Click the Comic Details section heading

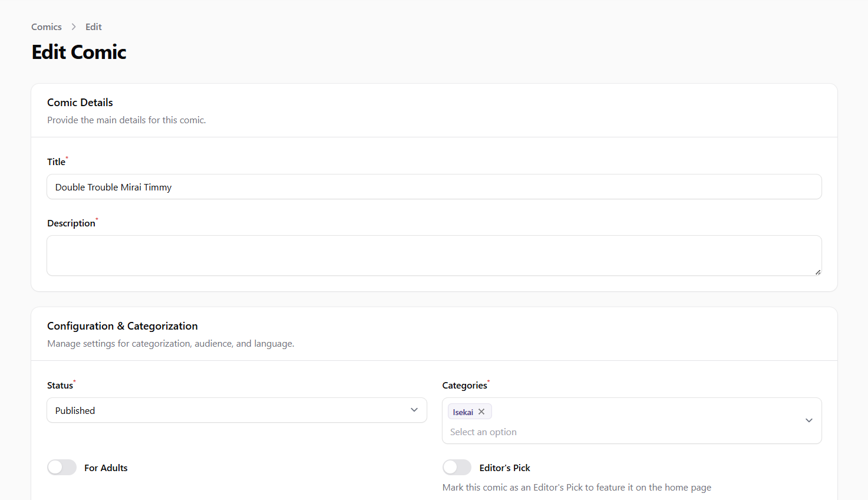[x=80, y=103]
